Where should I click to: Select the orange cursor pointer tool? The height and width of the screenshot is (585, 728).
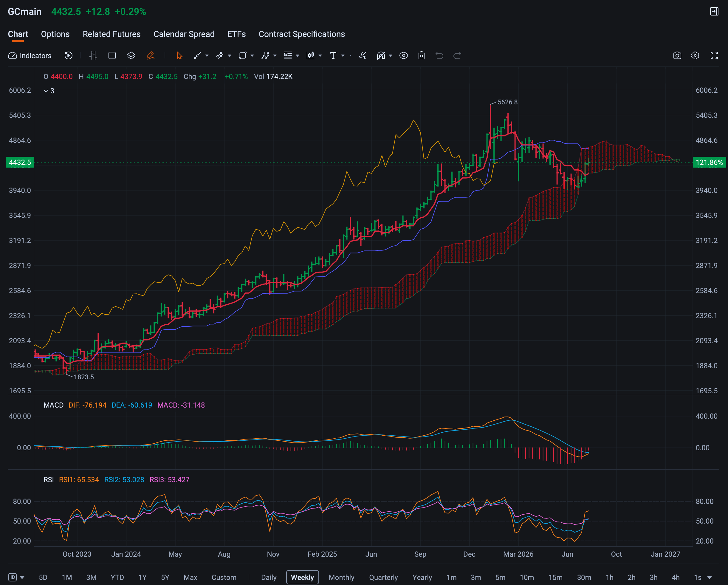click(x=179, y=56)
